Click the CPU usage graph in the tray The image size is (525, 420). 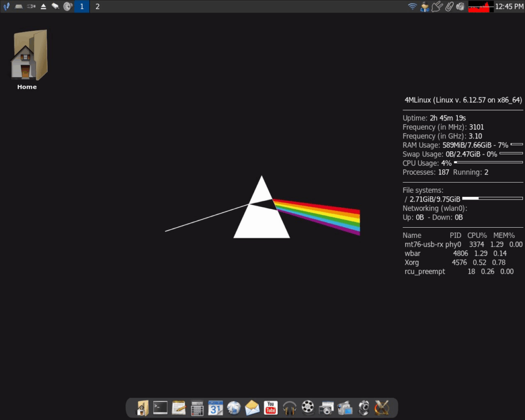coord(480,7)
